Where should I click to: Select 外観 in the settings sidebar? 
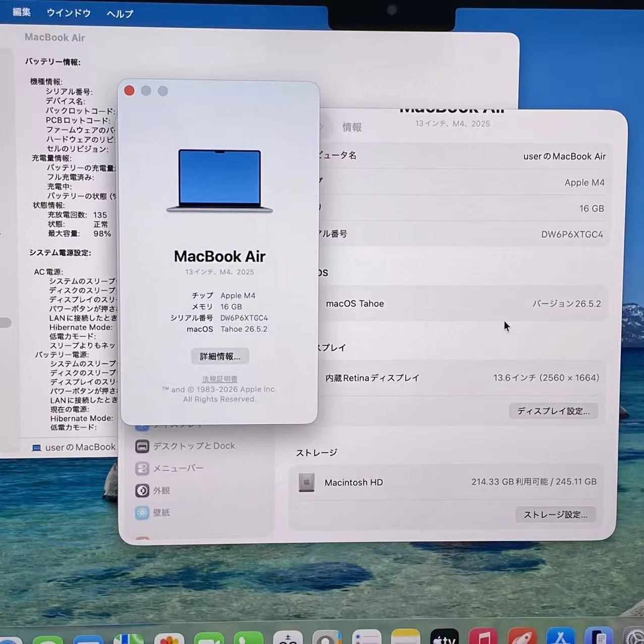(x=152, y=491)
